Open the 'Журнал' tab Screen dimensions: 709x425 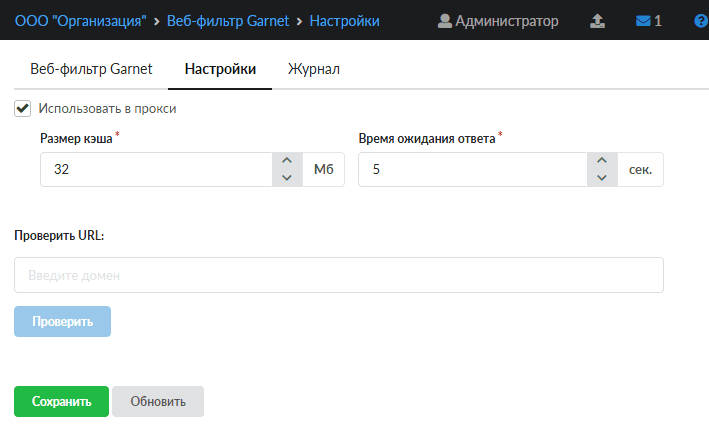pyautogui.click(x=314, y=69)
